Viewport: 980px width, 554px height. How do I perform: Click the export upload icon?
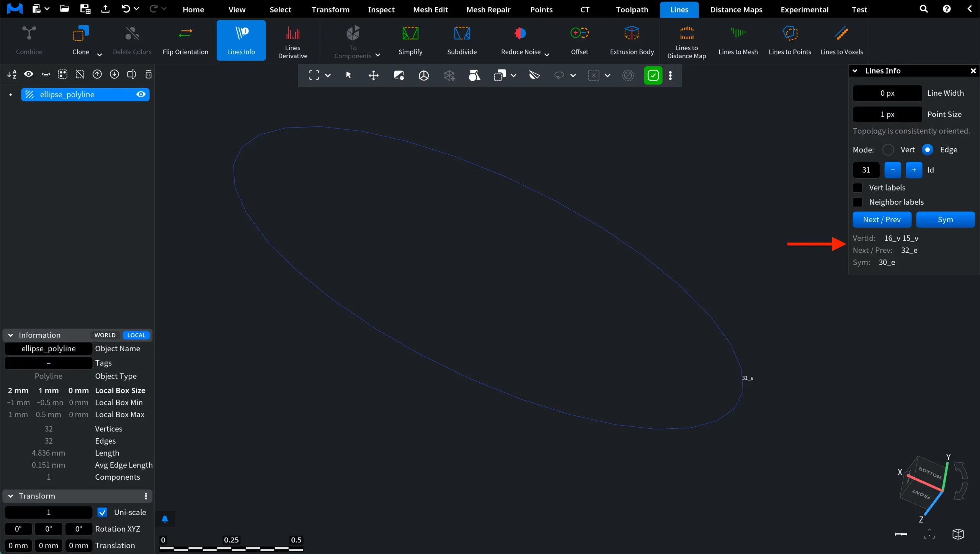click(105, 8)
